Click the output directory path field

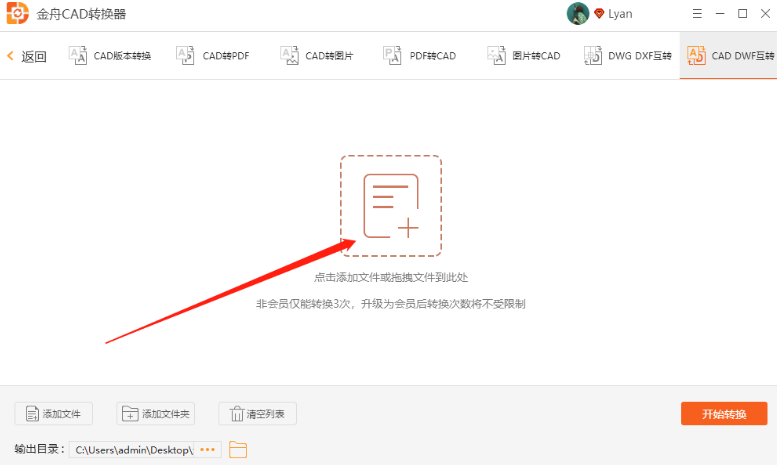[131, 450]
